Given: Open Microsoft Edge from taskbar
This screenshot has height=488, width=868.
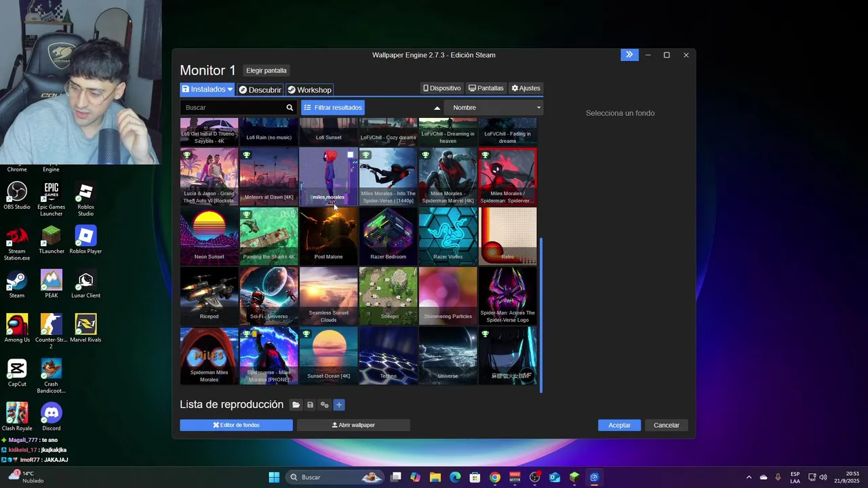Looking at the screenshot, I should click(455, 477).
